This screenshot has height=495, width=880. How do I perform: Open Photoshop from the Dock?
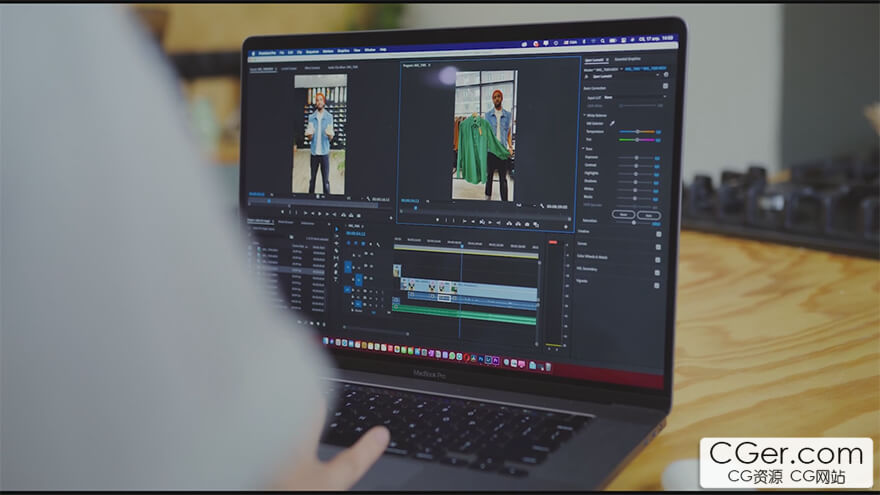(481, 359)
